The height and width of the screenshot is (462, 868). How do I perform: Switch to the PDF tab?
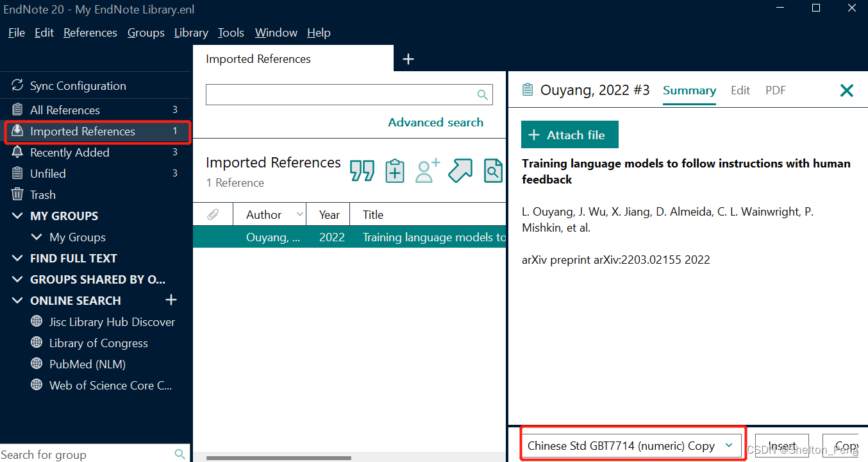[x=776, y=90]
